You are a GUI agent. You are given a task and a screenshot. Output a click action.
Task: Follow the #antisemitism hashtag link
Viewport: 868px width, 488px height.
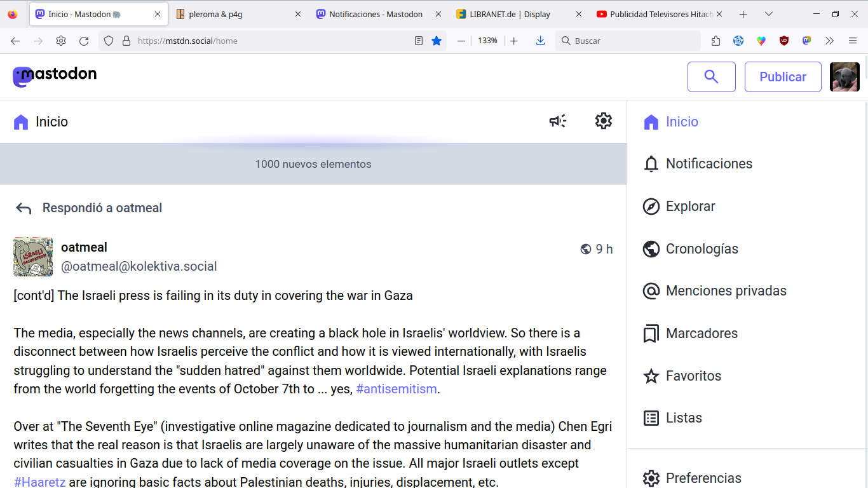397,389
